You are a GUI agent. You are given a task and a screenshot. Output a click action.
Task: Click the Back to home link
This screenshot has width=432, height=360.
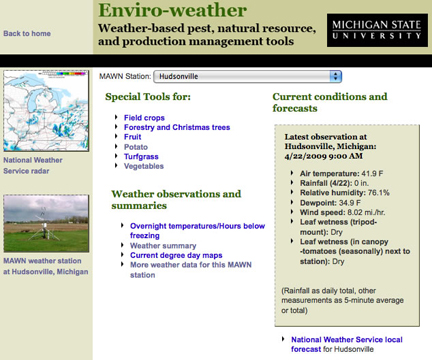tap(27, 33)
